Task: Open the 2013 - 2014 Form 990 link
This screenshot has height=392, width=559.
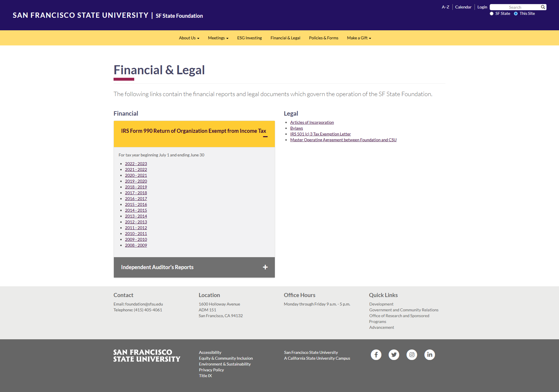Action: (x=136, y=216)
